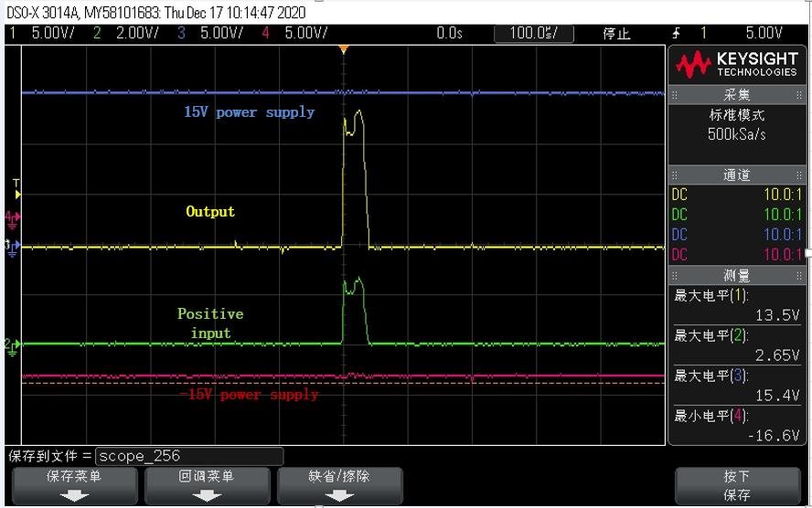The height and width of the screenshot is (508, 812).
Task: Click red DC coupling row for channel 4
Action: [736, 255]
